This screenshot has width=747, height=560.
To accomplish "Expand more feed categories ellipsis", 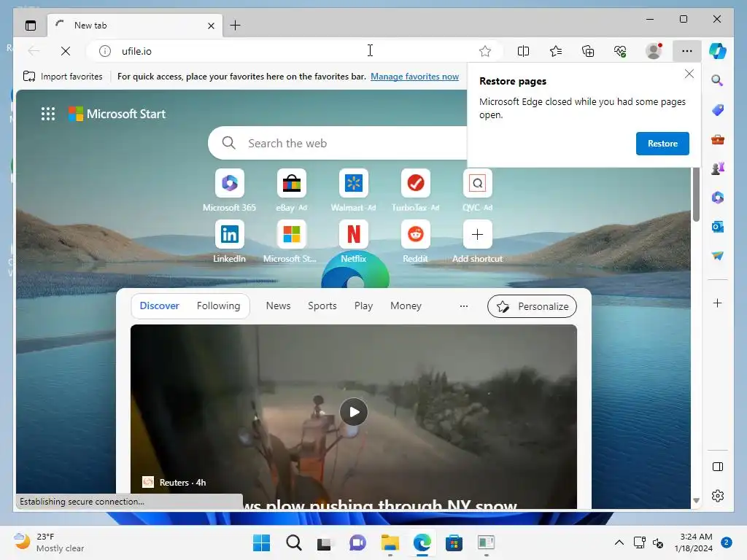I will [x=463, y=306].
